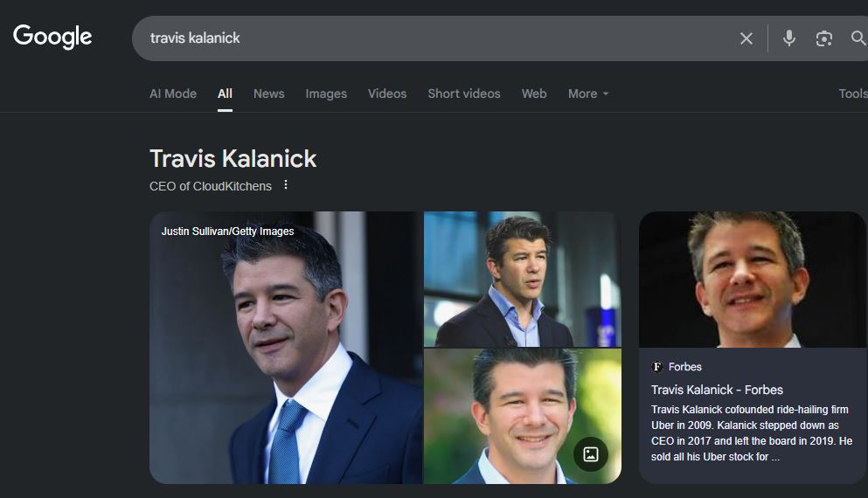Open the Web tab
868x498 pixels.
[x=534, y=93]
